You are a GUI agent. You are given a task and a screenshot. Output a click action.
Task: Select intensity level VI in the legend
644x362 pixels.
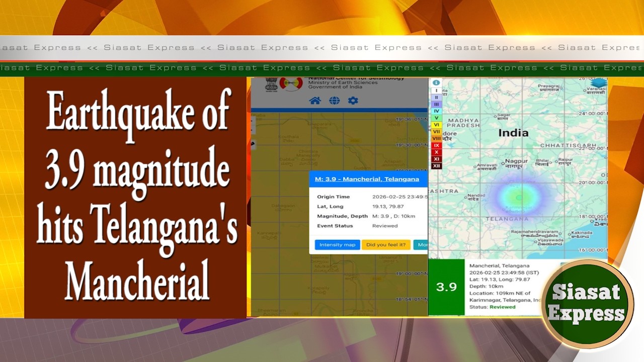click(436, 125)
